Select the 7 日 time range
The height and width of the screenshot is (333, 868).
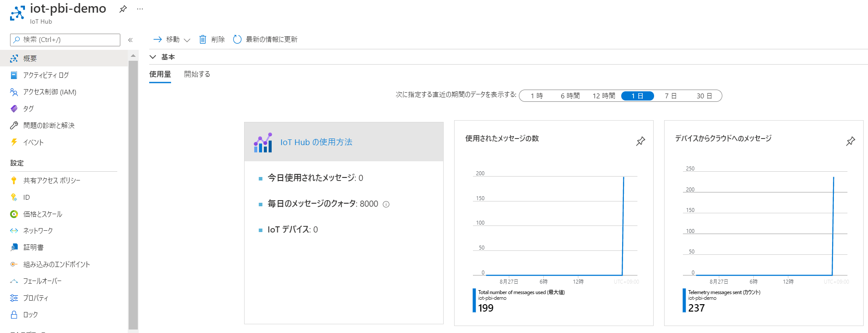(x=671, y=96)
